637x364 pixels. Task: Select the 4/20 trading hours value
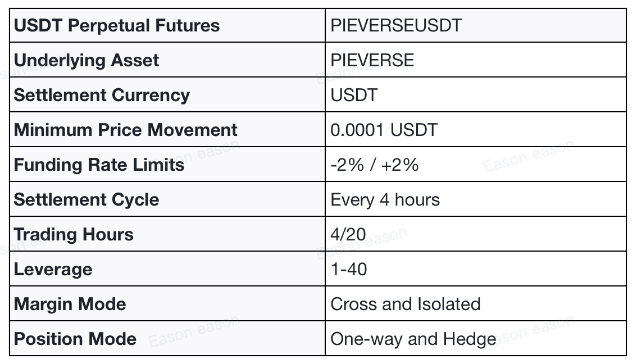point(348,235)
